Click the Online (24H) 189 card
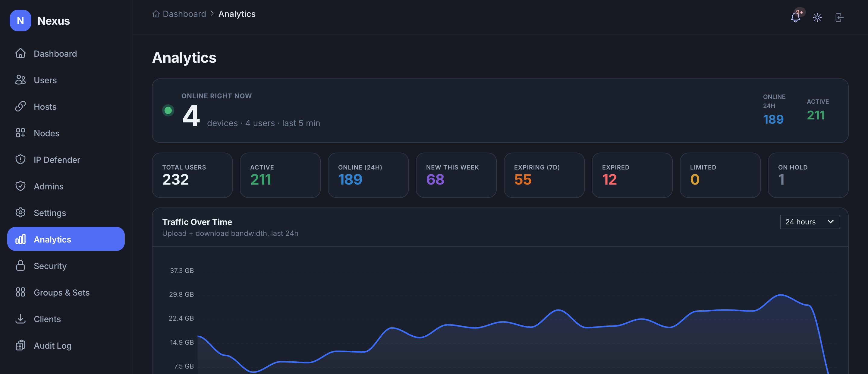 [x=368, y=175]
